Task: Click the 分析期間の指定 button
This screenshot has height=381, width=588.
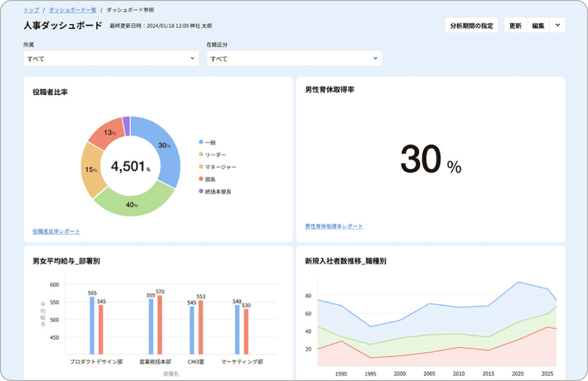Action: [x=472, y=26]
